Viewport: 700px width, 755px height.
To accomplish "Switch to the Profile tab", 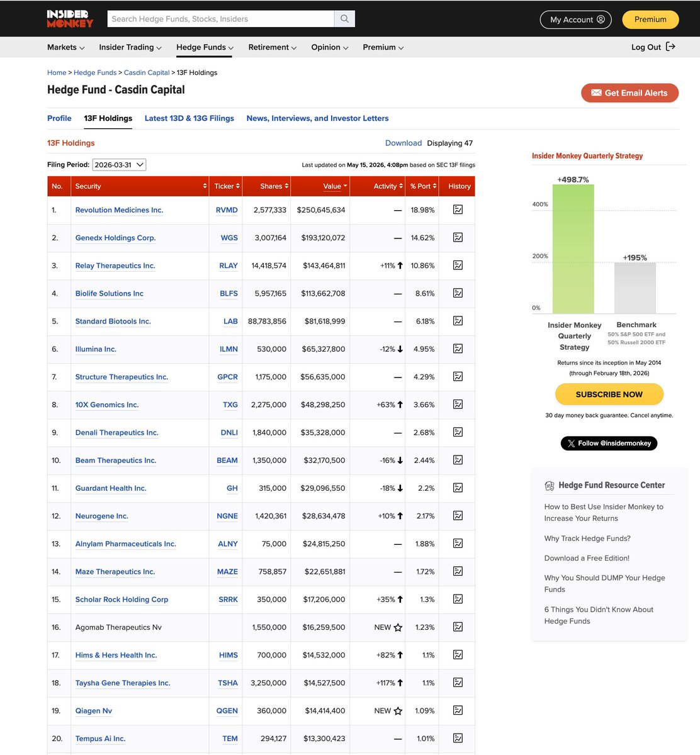I will click(59, 118).
